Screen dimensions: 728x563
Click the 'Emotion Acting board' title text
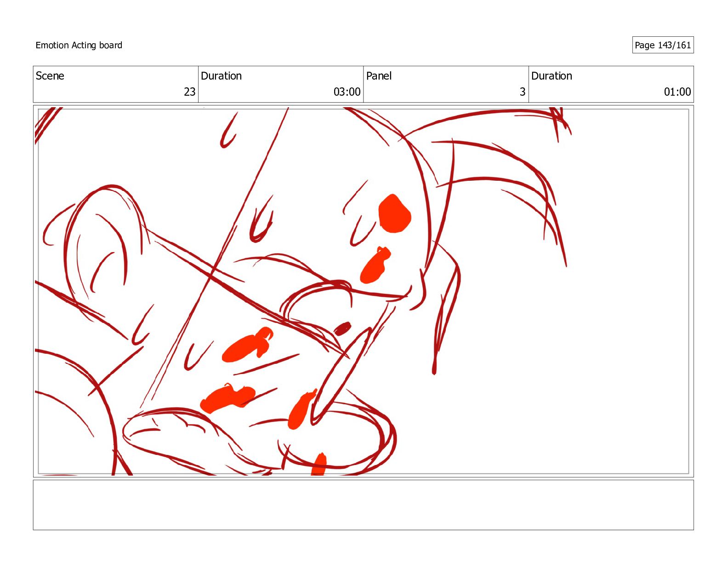[x=79, y=45]
